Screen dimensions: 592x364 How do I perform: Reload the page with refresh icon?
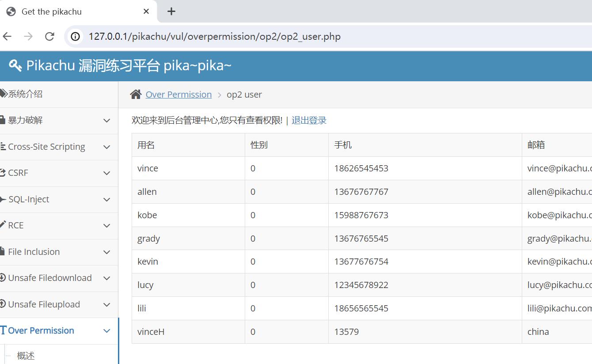(49, 36)
